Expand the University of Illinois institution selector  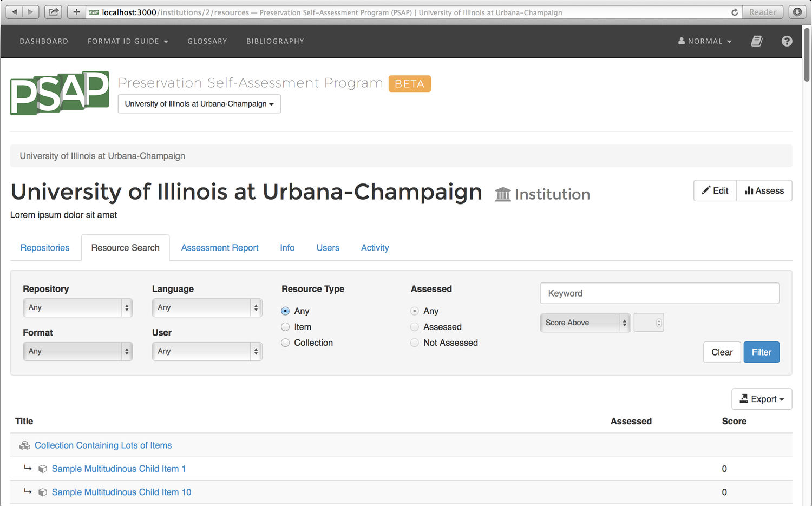[199, 104]
